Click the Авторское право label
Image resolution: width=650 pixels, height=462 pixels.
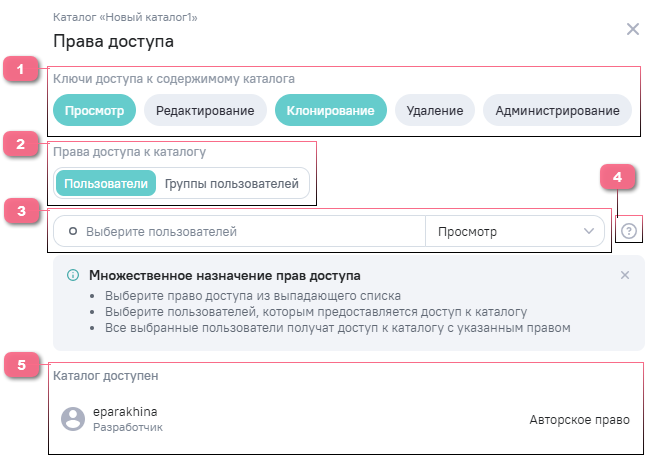click(x=580, y=419)
